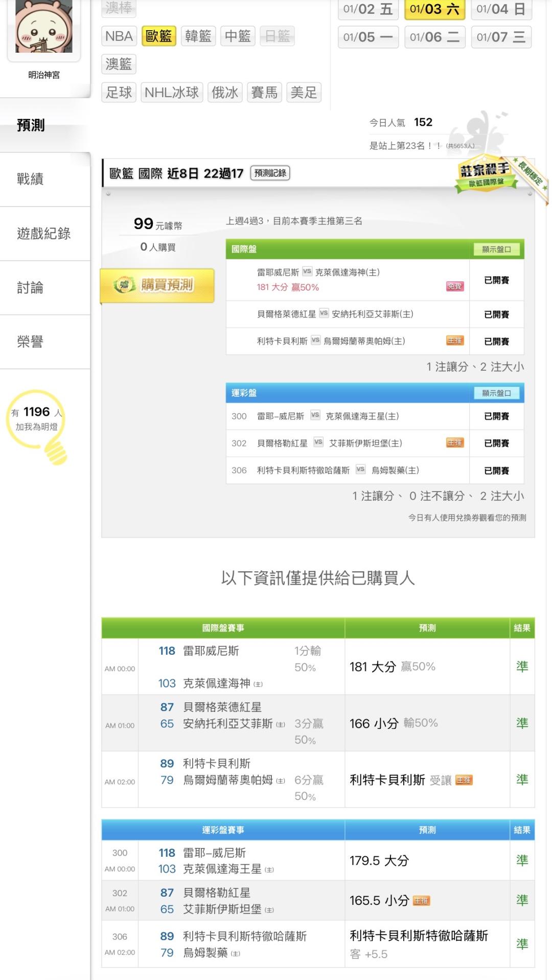Open the 遊戲紀錄 sidebar menu

(44, 234)
